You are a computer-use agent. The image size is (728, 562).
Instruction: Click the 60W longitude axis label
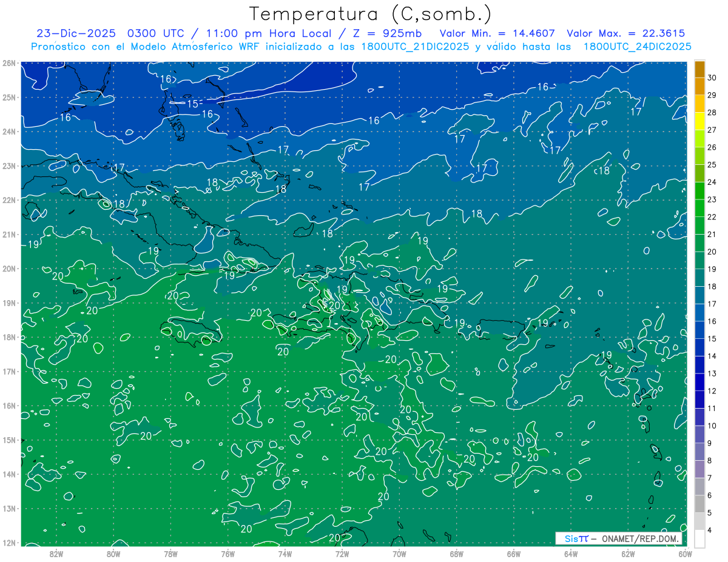click(x=685, y=553)
